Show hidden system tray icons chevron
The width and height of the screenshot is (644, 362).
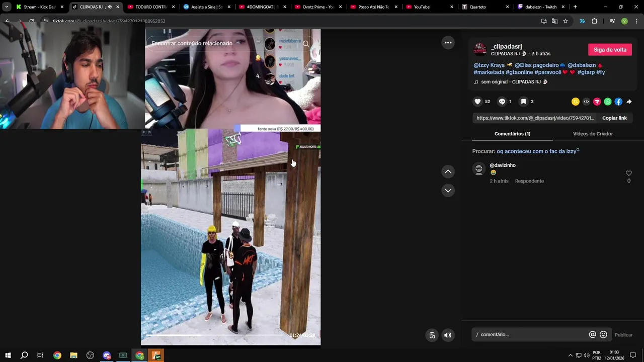[x=570, y=355]
